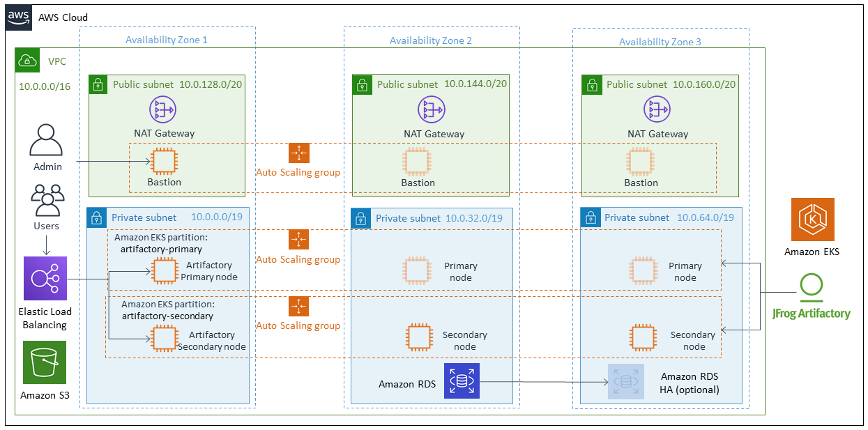Select the Artifactory Primary node chip icon
This screenshot has width=868, height=430.
(165, 271)
